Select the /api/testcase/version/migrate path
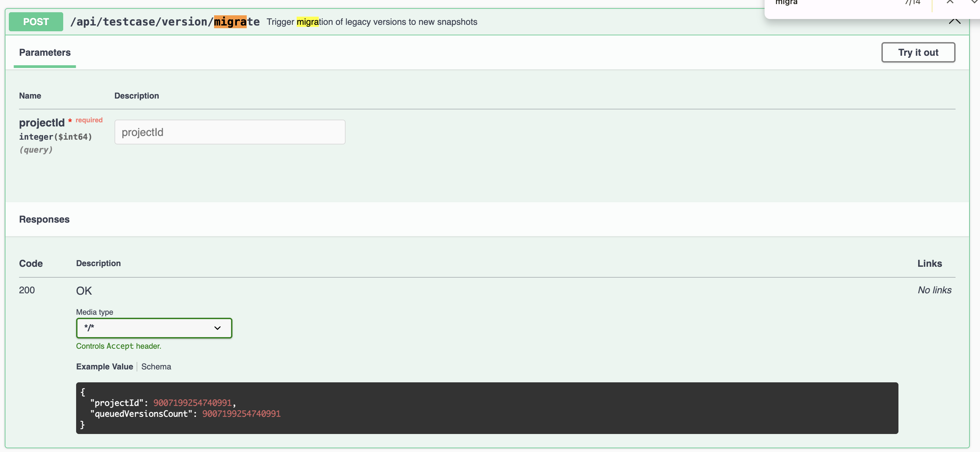Viewport: 980px width, 452px height. point(165,22)
